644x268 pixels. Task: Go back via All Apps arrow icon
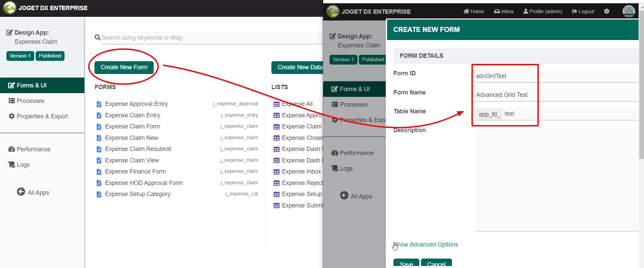pos(21,192)
